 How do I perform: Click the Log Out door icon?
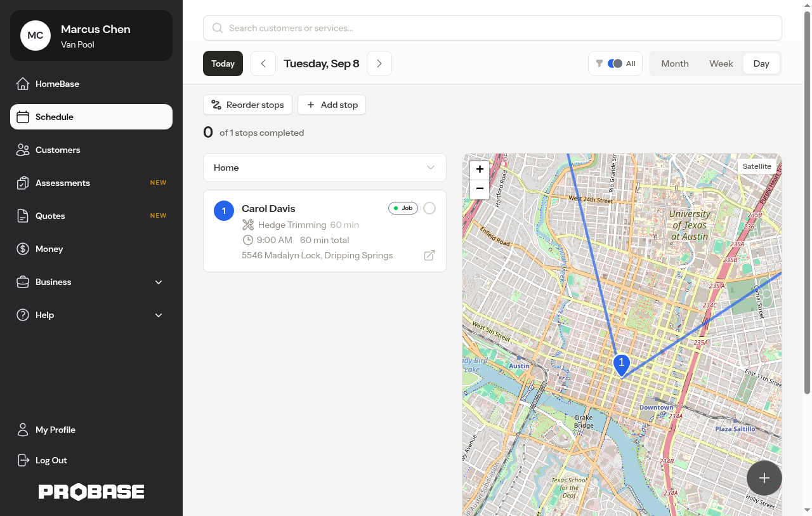(x=23, y=460)
